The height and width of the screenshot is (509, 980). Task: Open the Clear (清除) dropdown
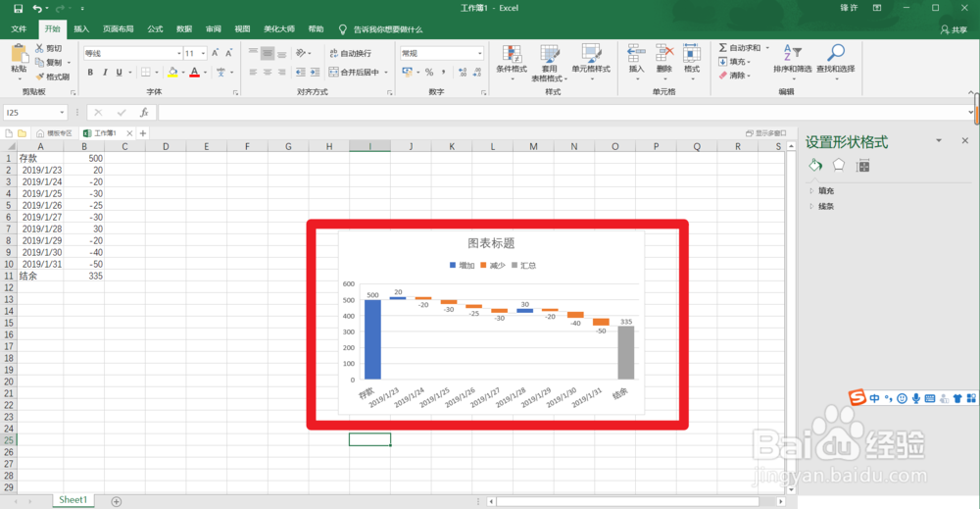point(734,76)
